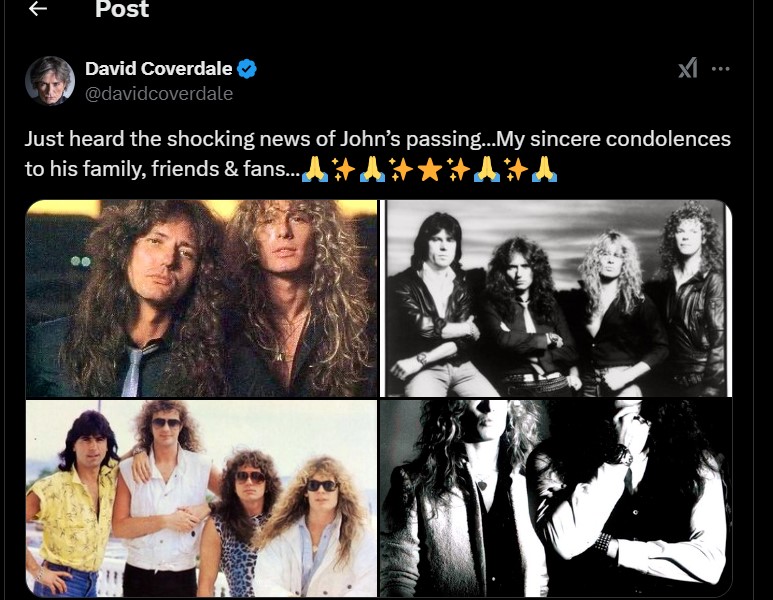This screenshot has width=773, height=600.
Task: Click the yellow-shirt man in bottom-left photo
Action: tap(74, 503)
